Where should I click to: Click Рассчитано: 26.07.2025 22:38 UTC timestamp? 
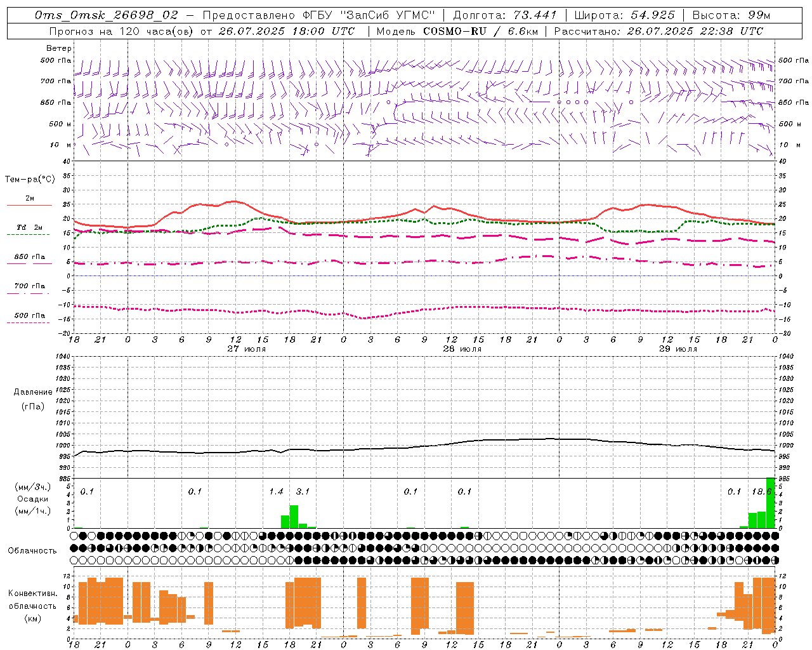point(658,31)
